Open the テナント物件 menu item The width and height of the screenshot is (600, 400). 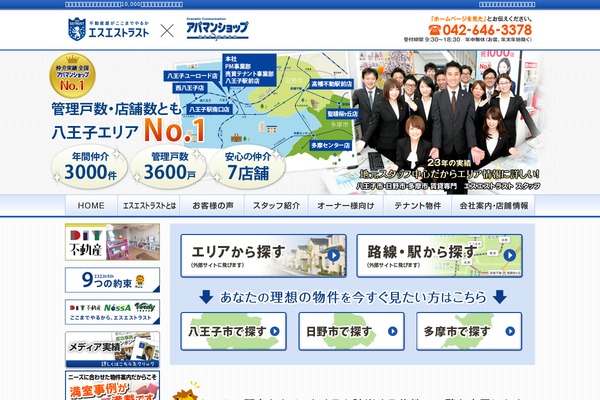(x=417, y=206)
